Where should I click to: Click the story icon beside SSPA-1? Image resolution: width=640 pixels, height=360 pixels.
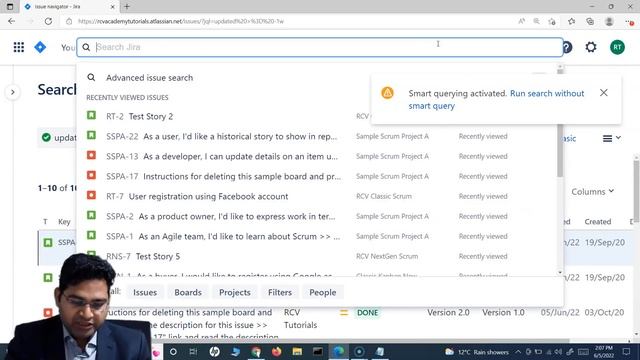tap(91, 235)
